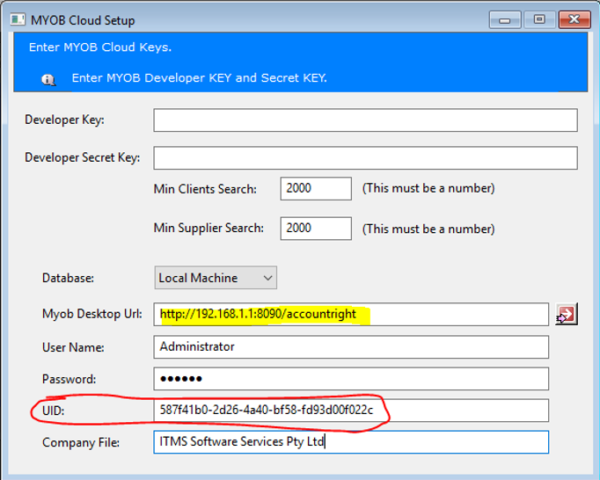Place cursor in the Company File field
Image resolution: width=600 pixels, height=480 pixels.
[352, 442]
